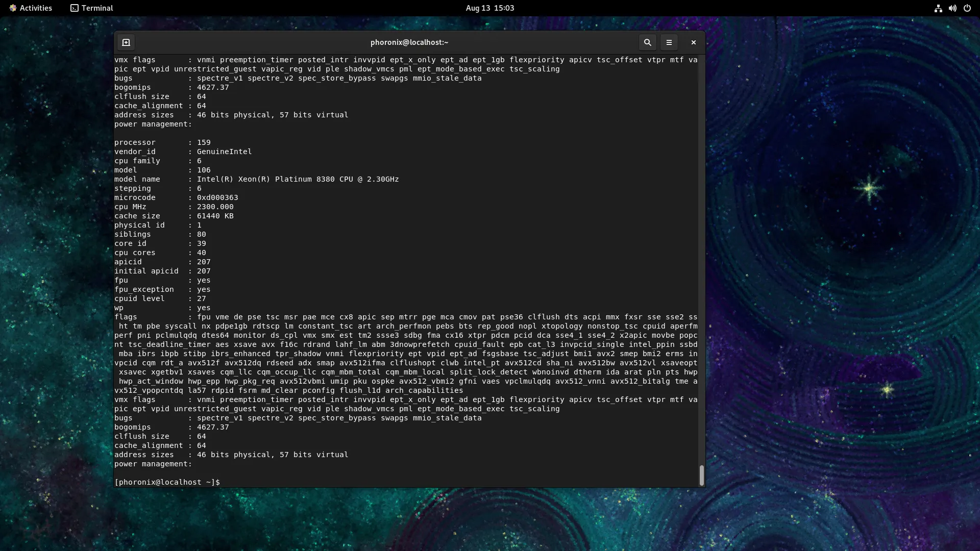This screenshot has height=551, width=980.
Task: Click the bogomips 4627.37 line below processor 159
Action: point(171,427)
